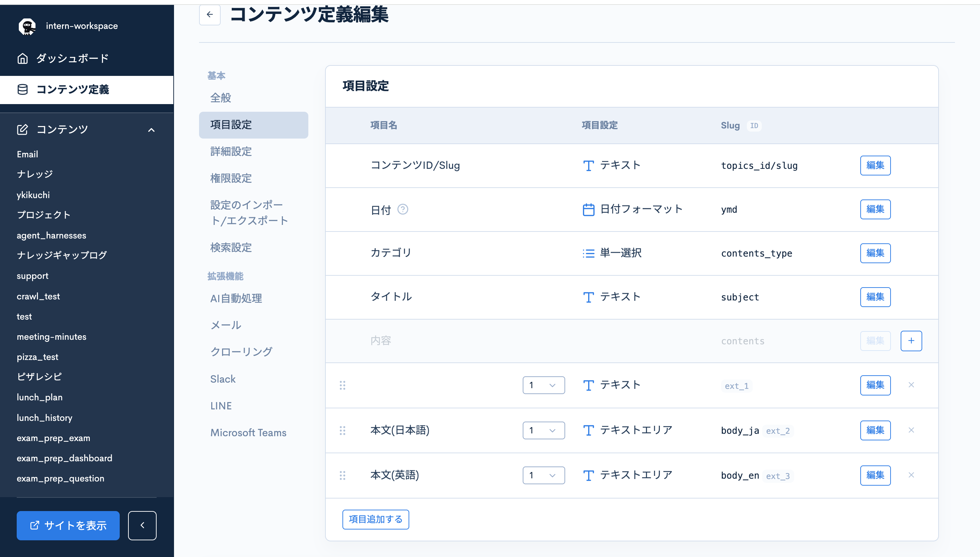Click the T text icon in タイトル row
Viewport: 980px width, 557px height.
coord(588,297)
